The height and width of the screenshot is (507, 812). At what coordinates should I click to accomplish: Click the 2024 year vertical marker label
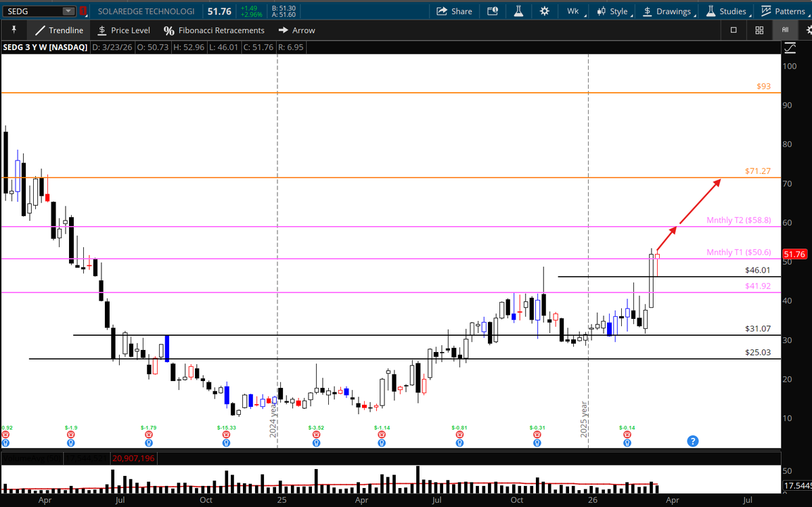click(273, 419)
